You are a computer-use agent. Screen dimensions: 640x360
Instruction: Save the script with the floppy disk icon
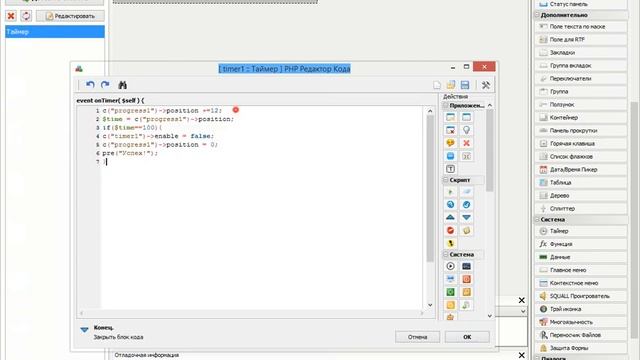coord(465,85)
